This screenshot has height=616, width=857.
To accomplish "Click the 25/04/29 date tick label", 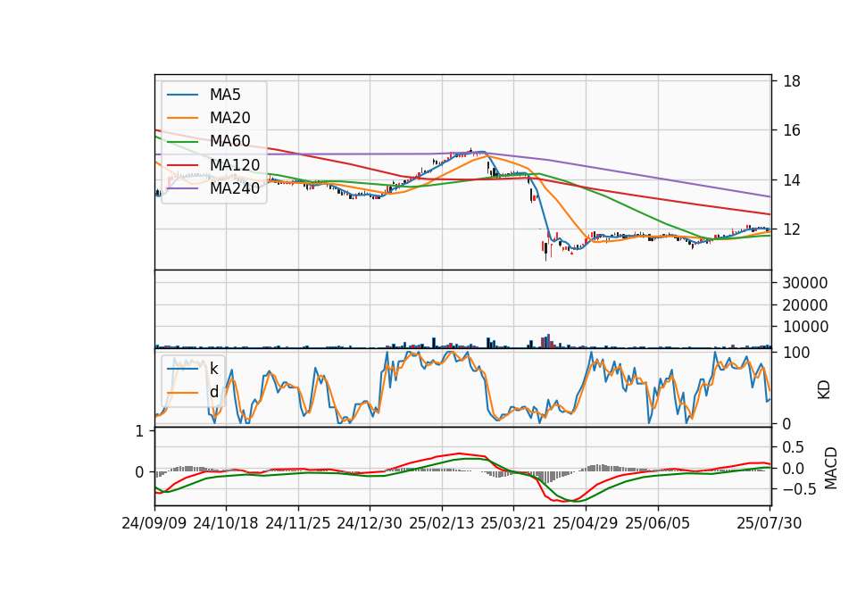I will [x=586, y=523].
